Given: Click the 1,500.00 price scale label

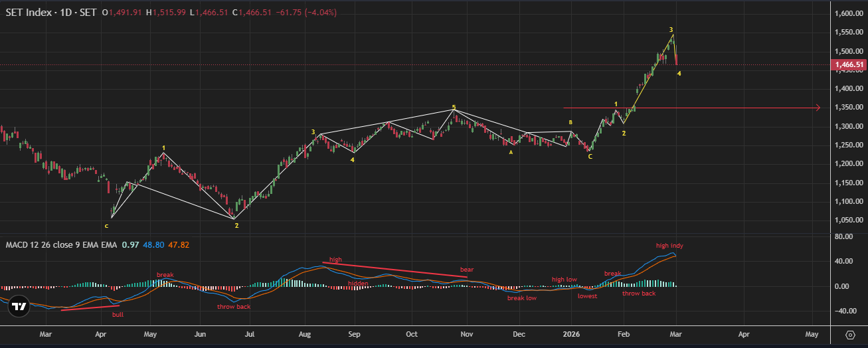Looking at the screenshot, I should pos(850,51).
